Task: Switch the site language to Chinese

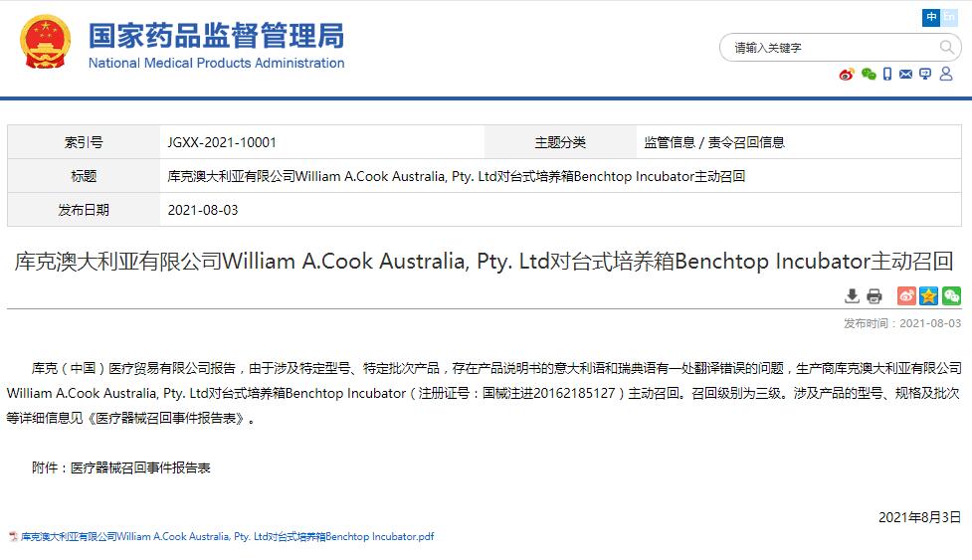Action: click(x=931, y=17)
